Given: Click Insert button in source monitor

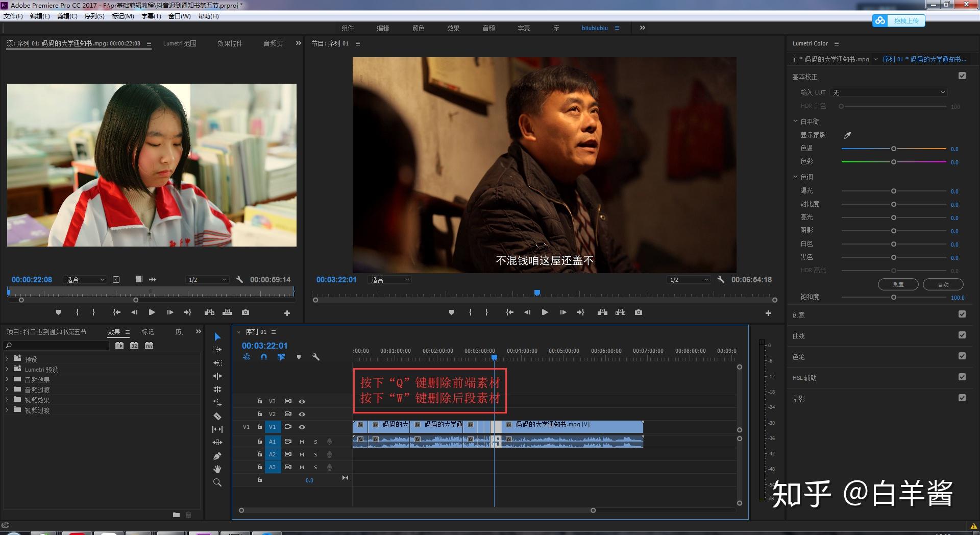Looking at the screenshot, I should click(209, 312).
